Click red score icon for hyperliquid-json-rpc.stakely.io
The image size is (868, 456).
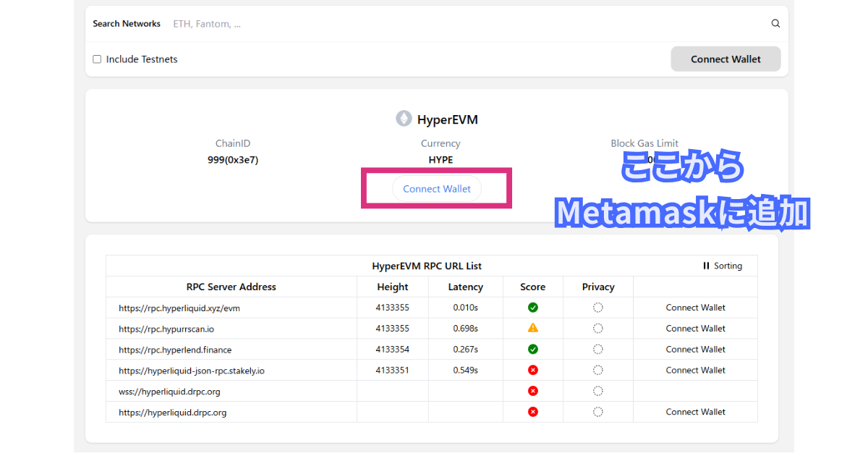[x=533, y=370]
